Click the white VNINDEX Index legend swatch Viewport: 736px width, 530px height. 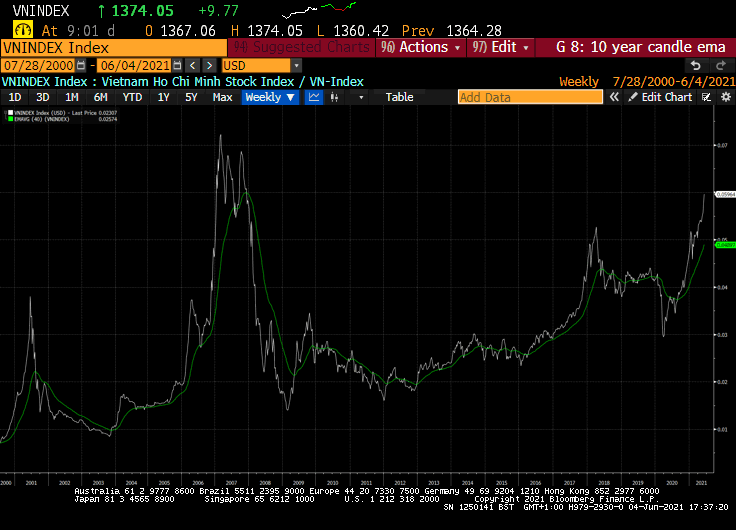pos(10,113)
